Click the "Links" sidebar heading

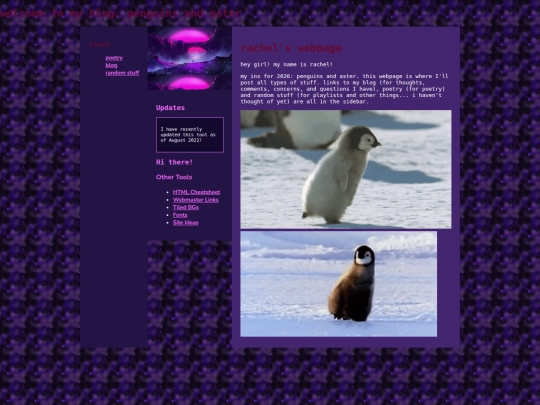99,45
